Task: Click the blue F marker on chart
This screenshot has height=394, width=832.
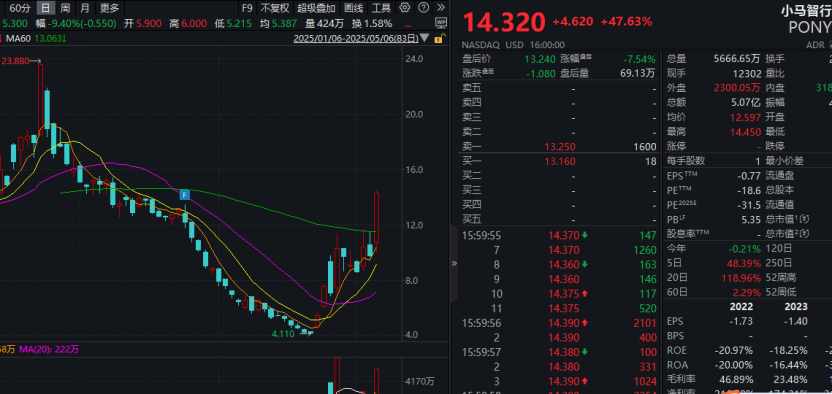Action: coord(185,195)
